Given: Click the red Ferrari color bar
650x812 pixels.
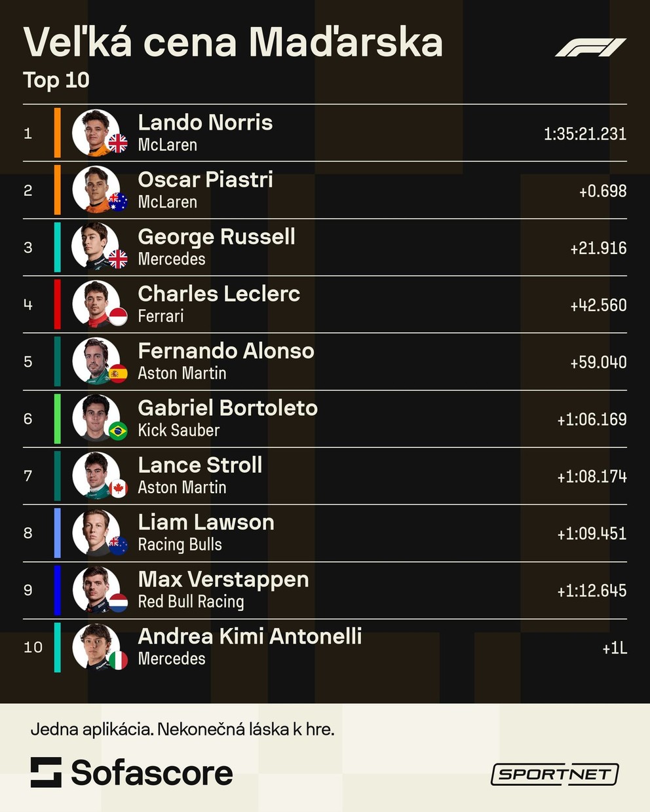Looking at the screenshot, I should [58, 304].
